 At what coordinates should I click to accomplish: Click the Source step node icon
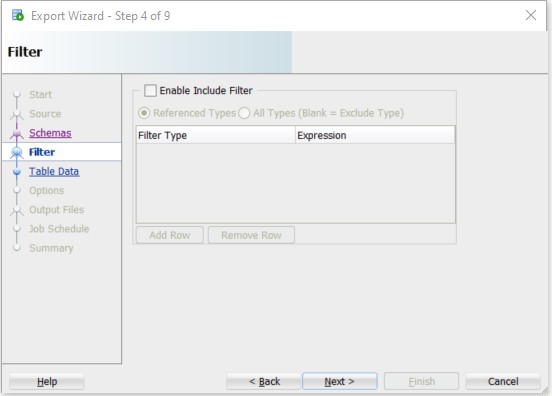coord(17,114)
